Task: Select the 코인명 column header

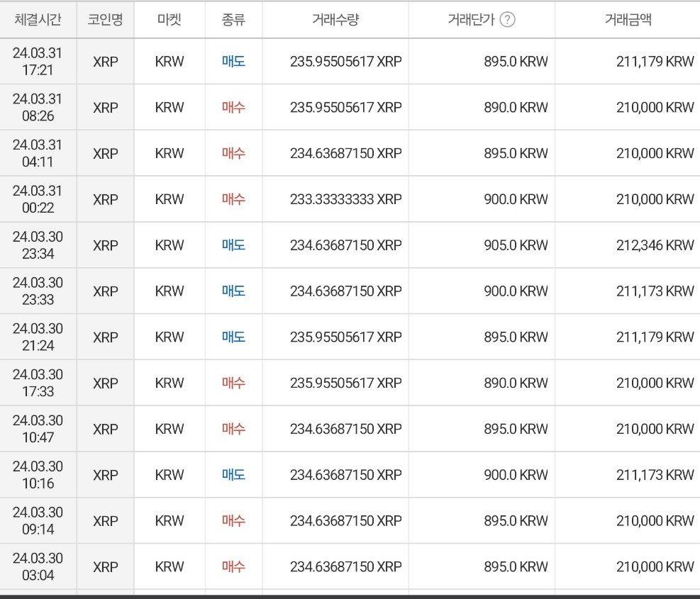Action: [106, 20]
